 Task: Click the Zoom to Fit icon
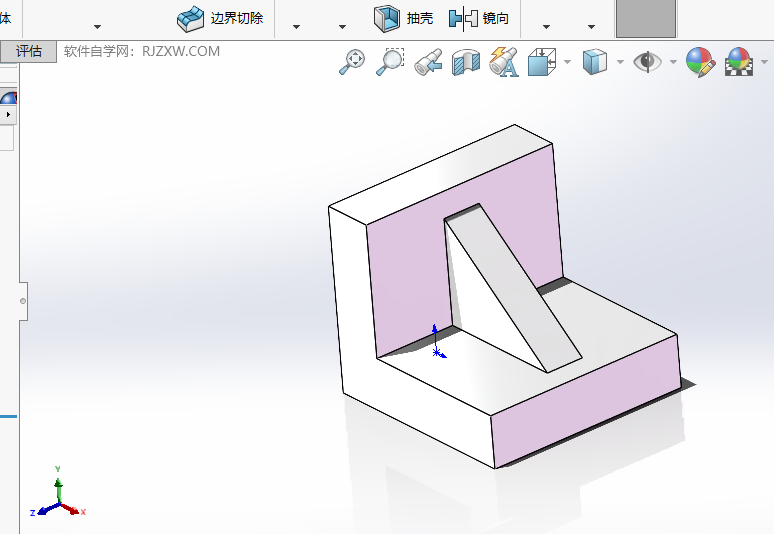[x=351, y=62]
